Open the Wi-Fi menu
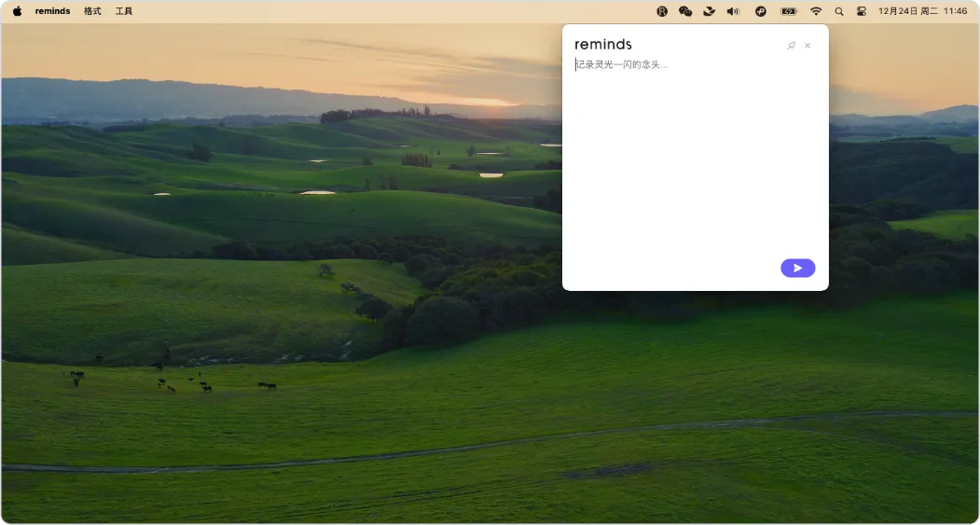 click(x=816, y=11)
